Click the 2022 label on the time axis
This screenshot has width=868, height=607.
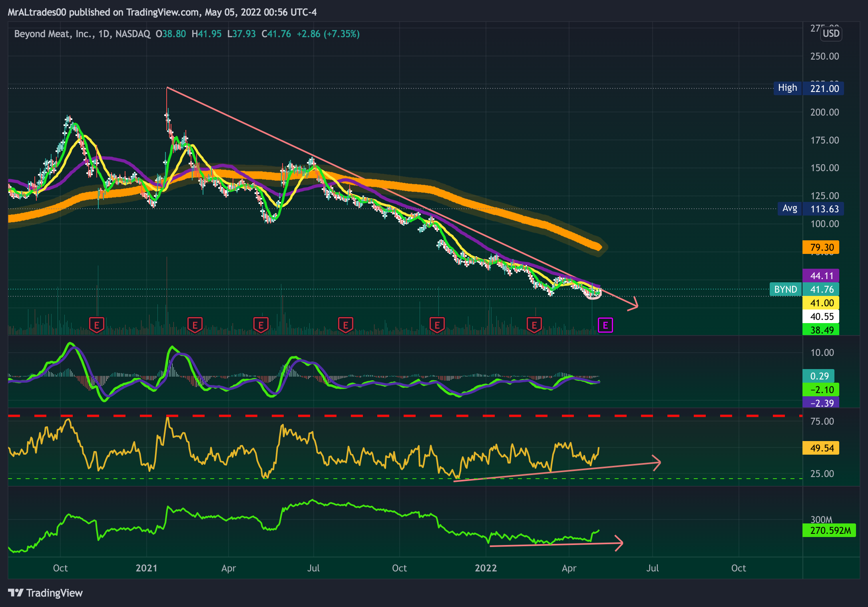tap(486, 568)
